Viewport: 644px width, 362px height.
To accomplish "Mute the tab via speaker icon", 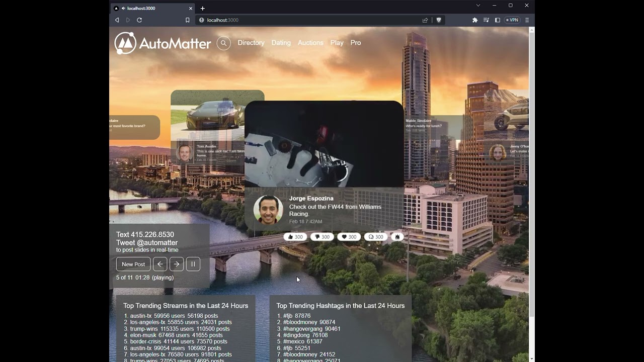I will pos(124,8).
